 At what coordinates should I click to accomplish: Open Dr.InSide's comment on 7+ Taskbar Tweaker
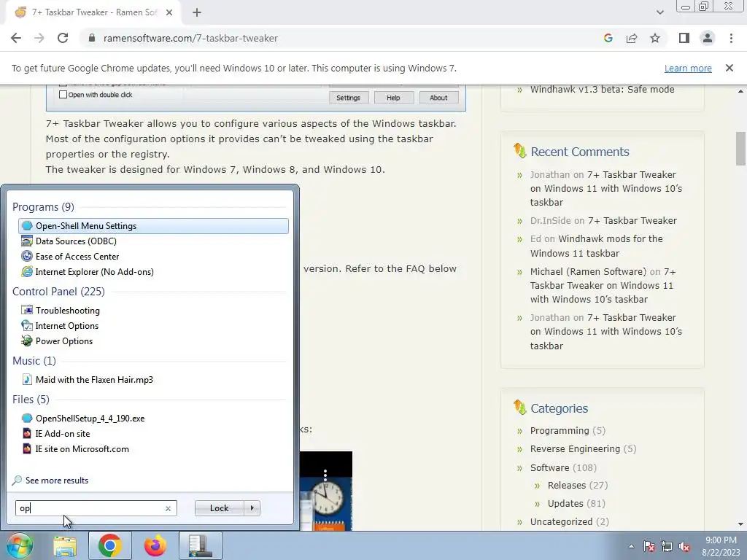click(632, 220)
